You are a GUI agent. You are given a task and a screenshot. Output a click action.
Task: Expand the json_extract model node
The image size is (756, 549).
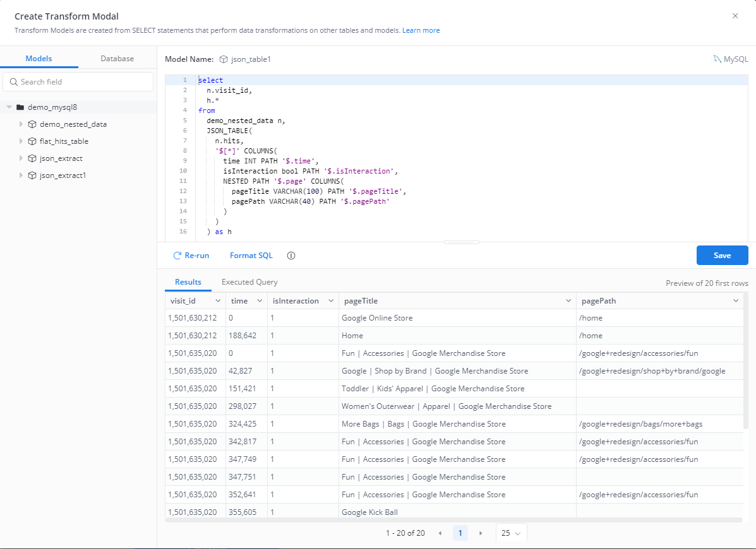[21, 158]
